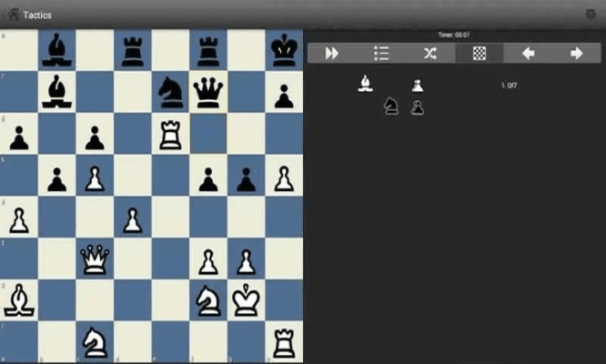This screenshot has height=364, width=606.
Task: Open the settings gear icon
Action: 591,15
